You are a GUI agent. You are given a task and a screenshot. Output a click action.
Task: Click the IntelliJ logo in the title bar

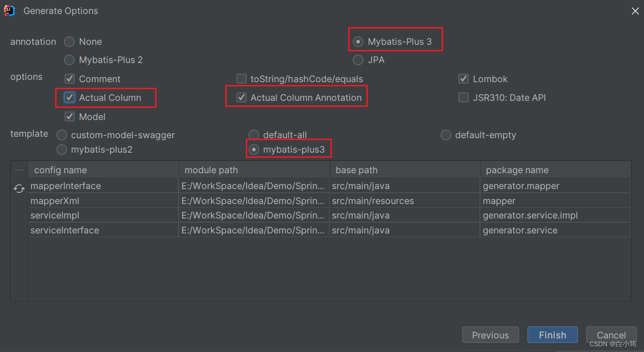(9, 10)
